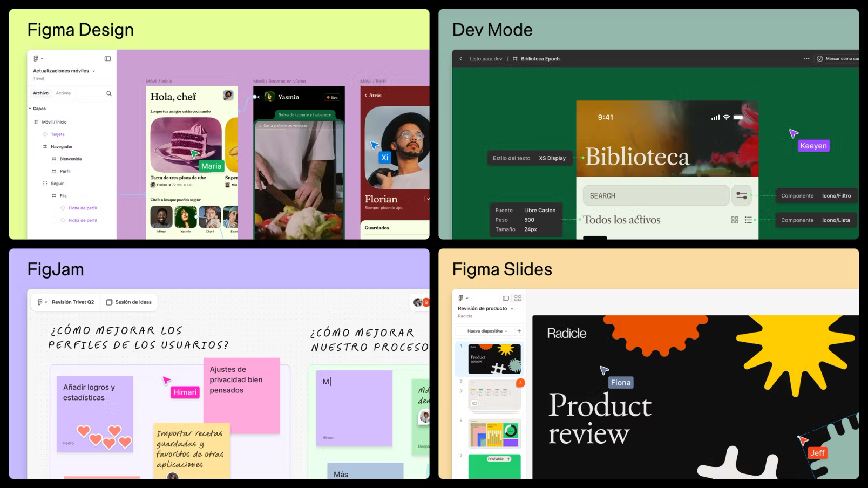Click the board icon on the Sesión de ideas tab
The width and height of the screenshot is (868, 488).
[x=110, y=302]
